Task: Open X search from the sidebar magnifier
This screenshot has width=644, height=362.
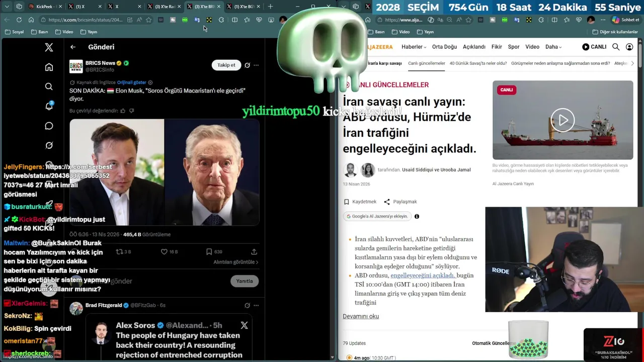Action: 49,86
